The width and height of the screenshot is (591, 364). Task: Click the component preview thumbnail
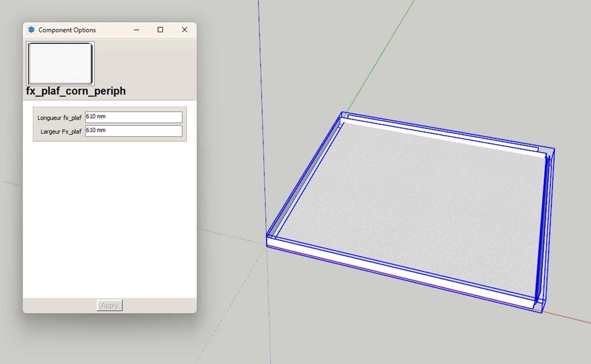60,63
